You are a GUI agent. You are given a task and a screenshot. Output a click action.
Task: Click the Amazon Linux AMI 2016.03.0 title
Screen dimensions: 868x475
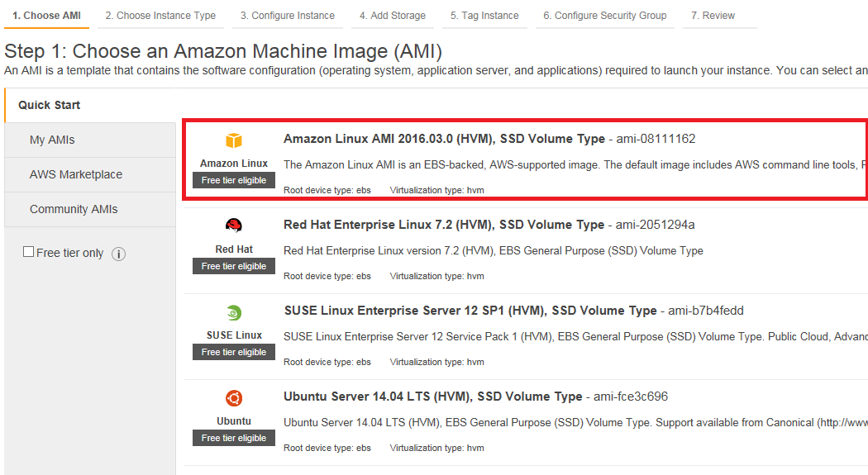point(444,139)
